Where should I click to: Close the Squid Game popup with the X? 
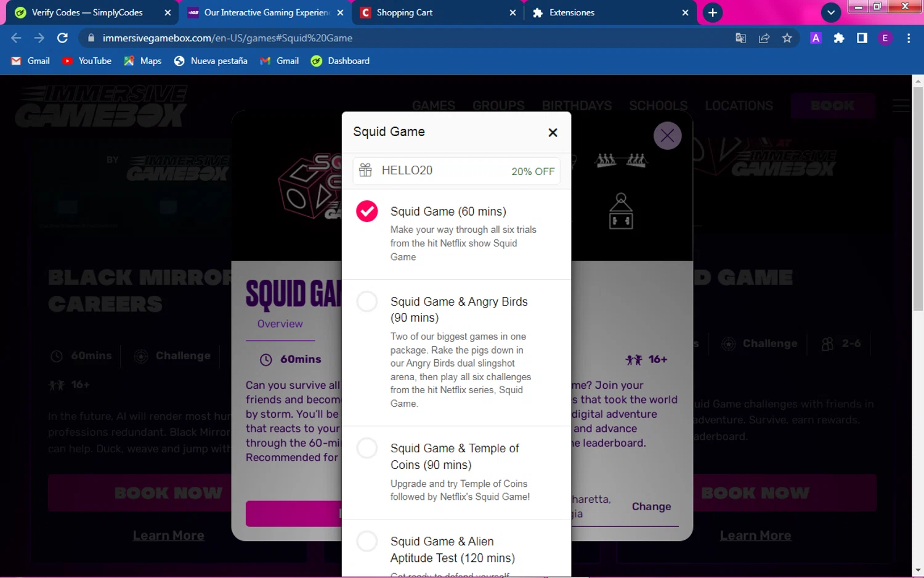[553, 132]
